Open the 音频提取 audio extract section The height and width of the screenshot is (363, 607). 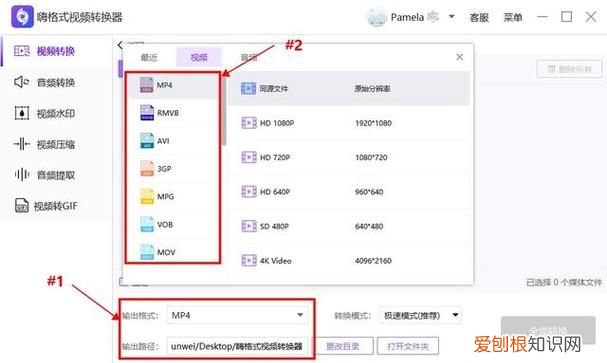[x=44, y=175]
